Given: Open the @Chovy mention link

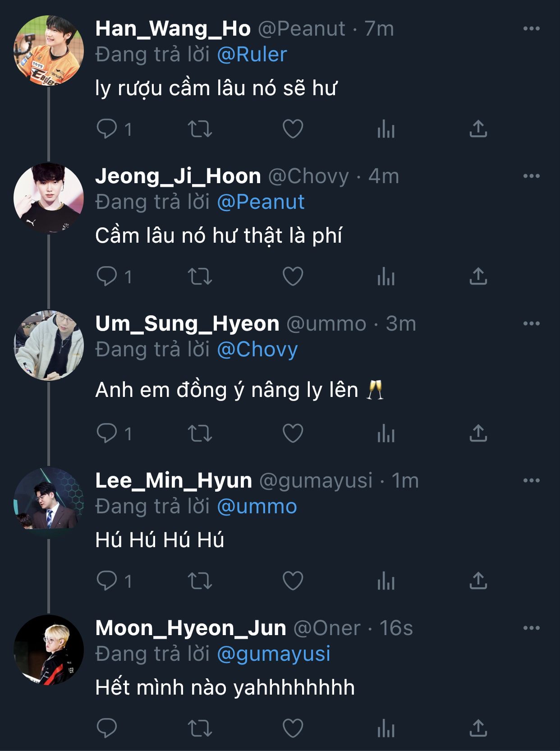Looking at the screenshot, I should point(257,350).
